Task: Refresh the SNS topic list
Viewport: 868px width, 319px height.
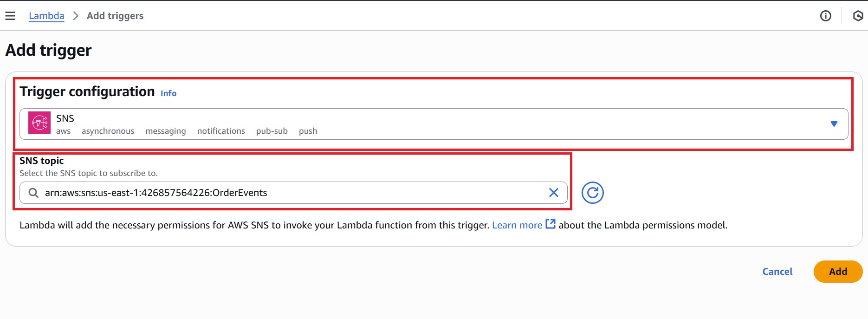Action: (593, 193)
